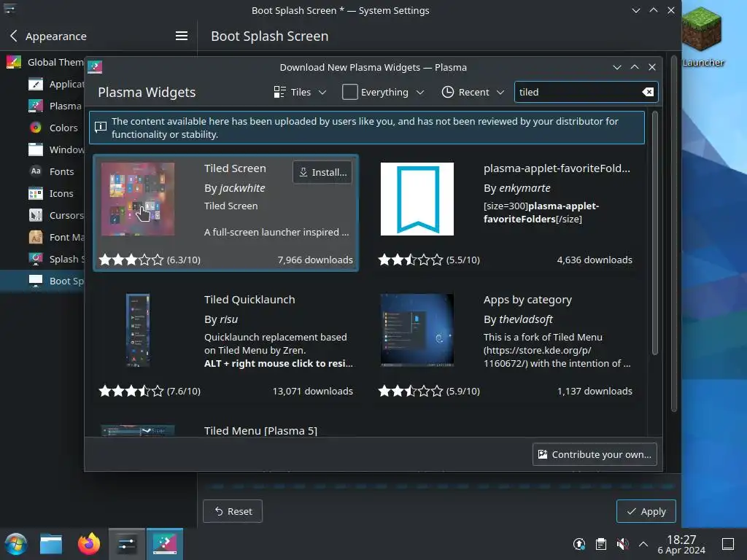Select Font Management icon in the sidebar
Screen dimensions: 747x560
point(35,237)
